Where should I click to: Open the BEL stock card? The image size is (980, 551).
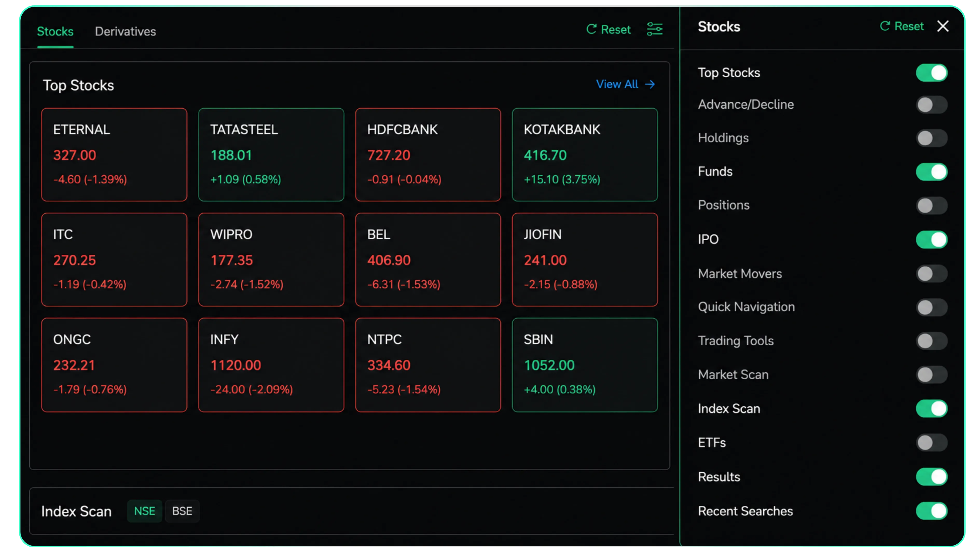click(x=428, y=260)
